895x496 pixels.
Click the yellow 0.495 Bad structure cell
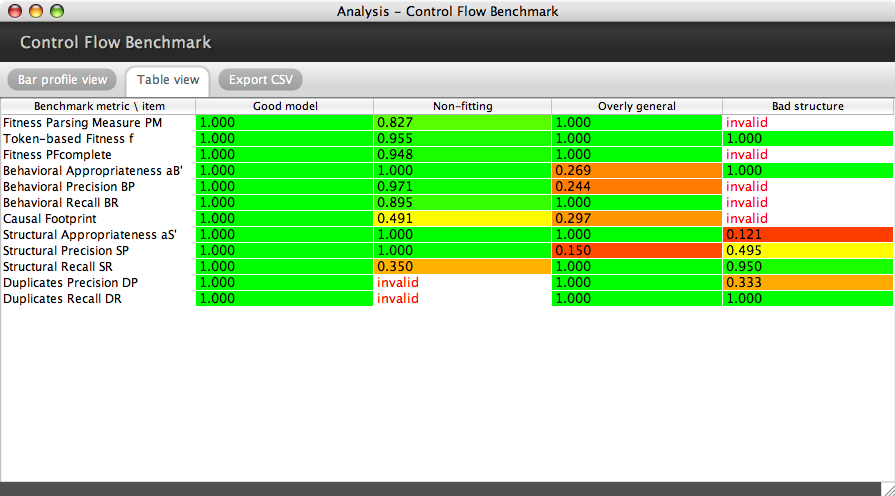tap(807, 250)
